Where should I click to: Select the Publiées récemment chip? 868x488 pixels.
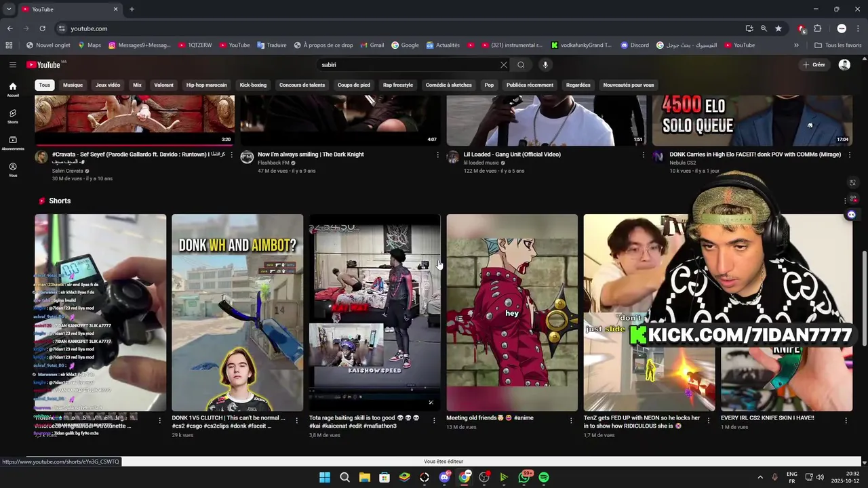530,85
